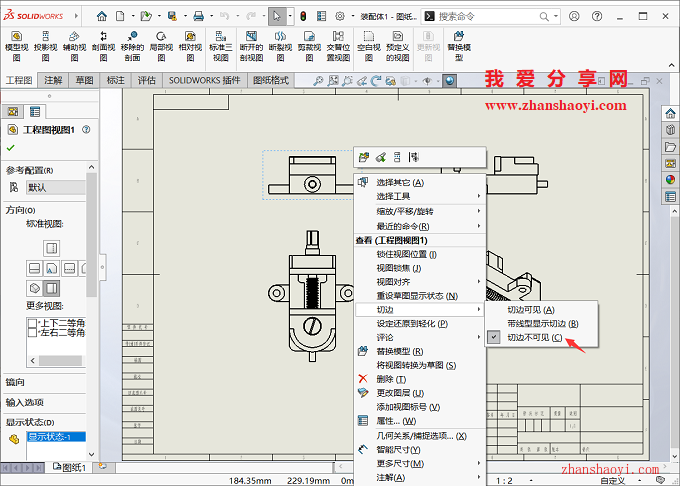The image size is (680, 486).
Task: Select the Detail View (局部视图) tool
Action: coord(161,46)
